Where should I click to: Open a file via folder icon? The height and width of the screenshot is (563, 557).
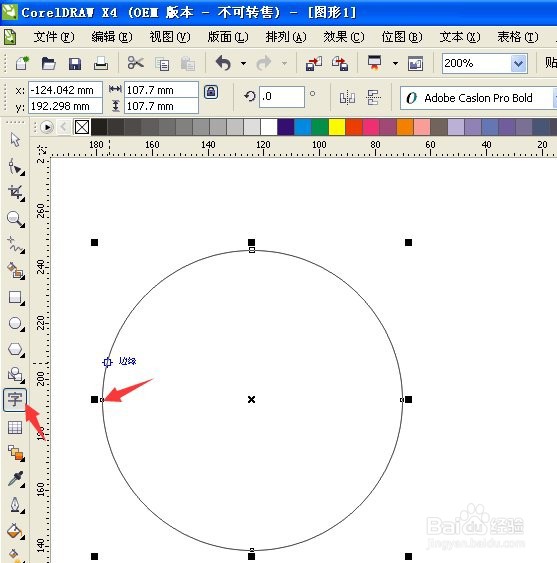pyautogui.click(x=48, y=64)
